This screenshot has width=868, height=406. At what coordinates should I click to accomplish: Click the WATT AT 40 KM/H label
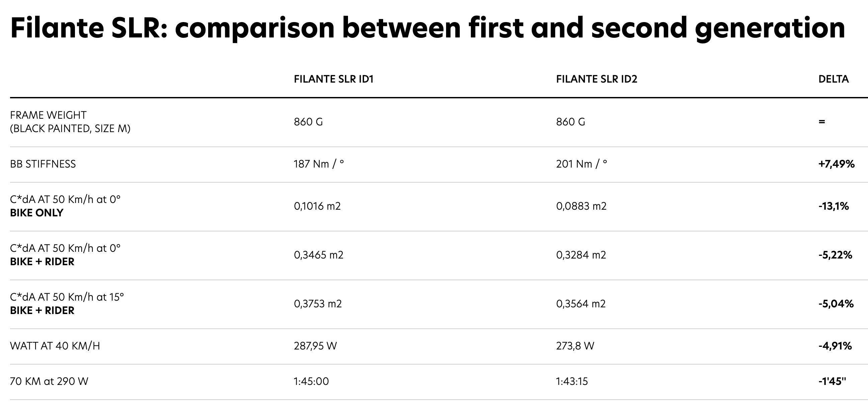[x=55, y=346]
